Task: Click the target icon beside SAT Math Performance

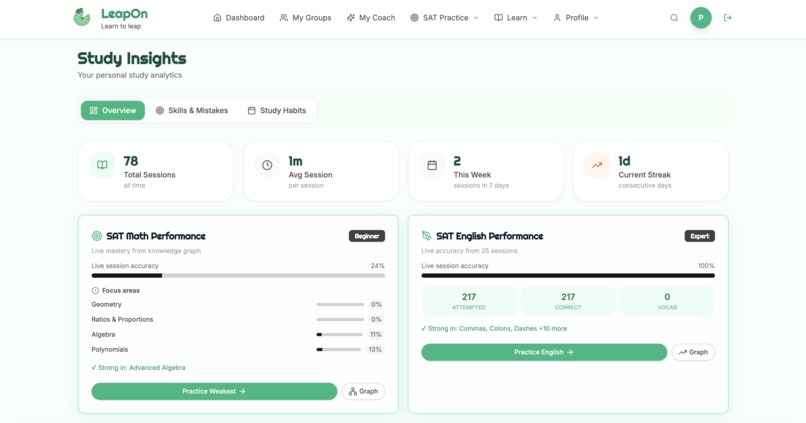Action: point(96,236)
